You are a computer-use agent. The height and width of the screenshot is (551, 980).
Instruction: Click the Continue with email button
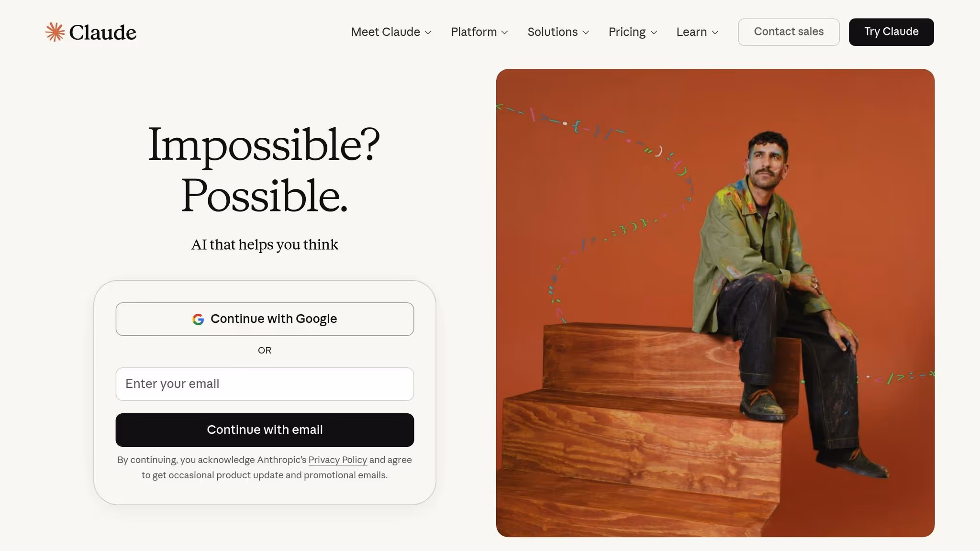265,430
